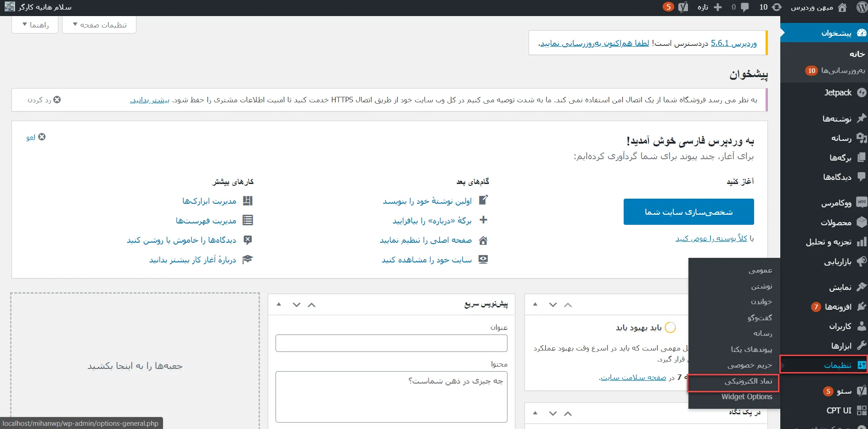Image resolution: width=868 pixels, height=429 pixels.
Task: Click شخصی‌سازی سایت شما button
Action: tap(688, 212)
